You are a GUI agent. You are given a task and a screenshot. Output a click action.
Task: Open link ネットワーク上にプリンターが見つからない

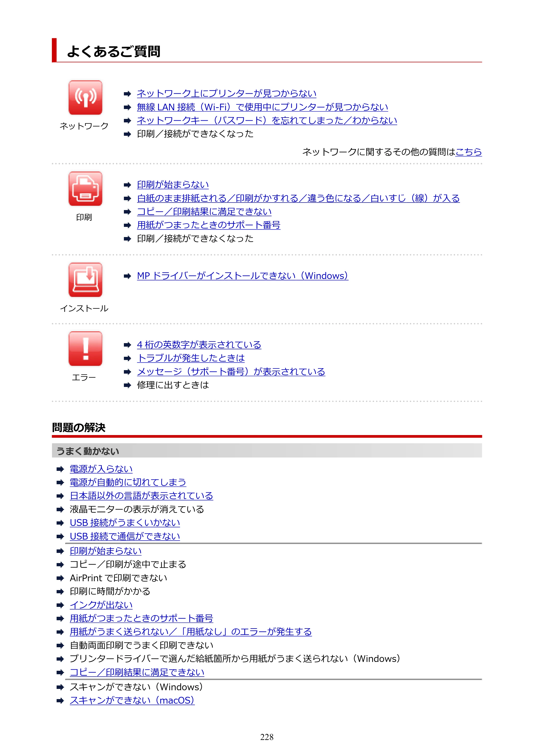pos(226,94)
